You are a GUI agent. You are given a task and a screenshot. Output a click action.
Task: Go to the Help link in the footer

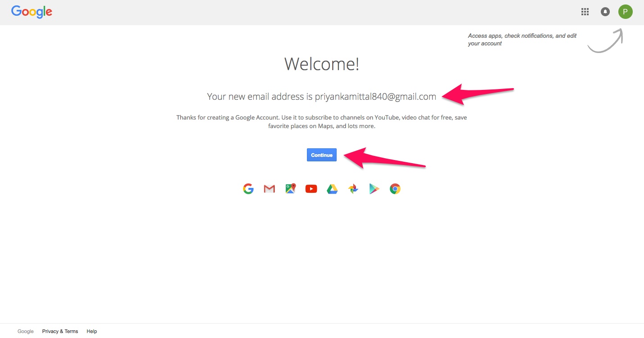coord(92,331)
